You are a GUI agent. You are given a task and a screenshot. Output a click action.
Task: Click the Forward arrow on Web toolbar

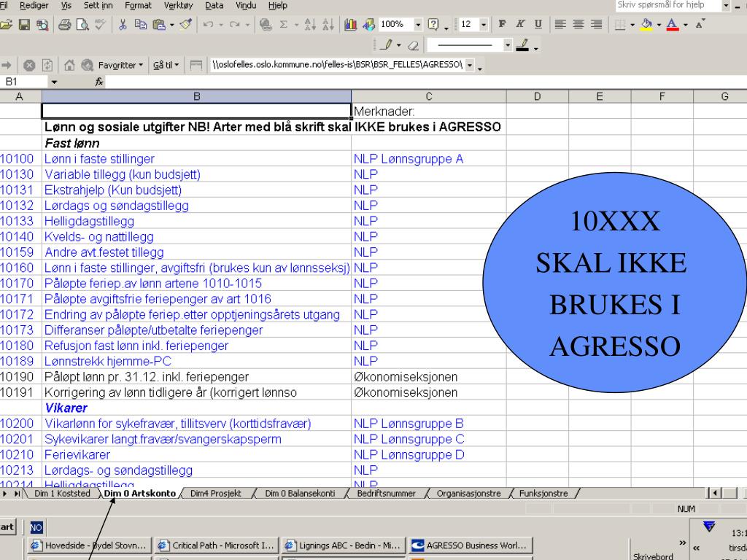7,65
